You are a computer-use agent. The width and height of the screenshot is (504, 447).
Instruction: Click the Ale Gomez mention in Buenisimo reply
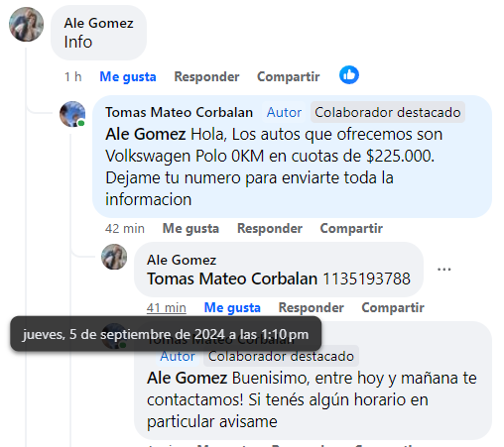pyautogui.click(x=187, y=378)
